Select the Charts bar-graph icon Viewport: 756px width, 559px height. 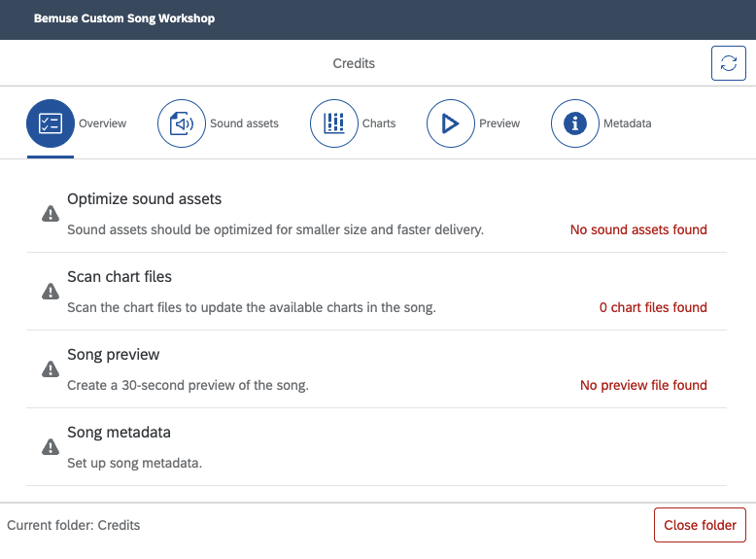click(x=334, y=123)
